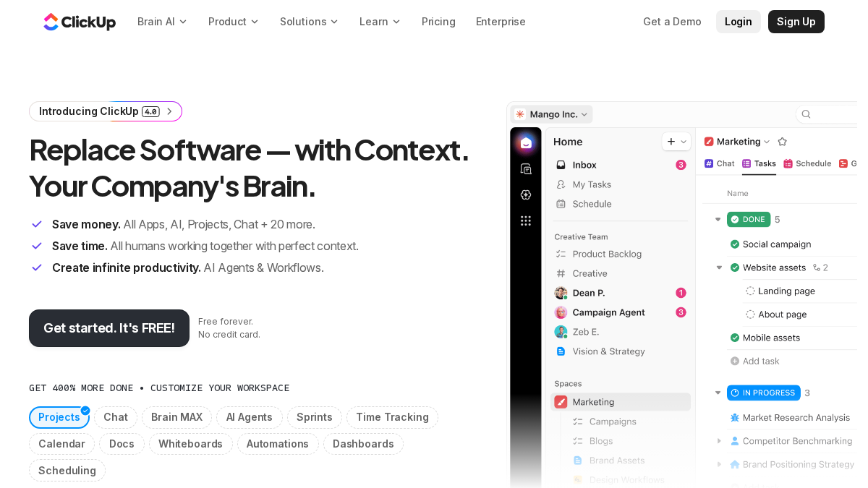Click the My Tasks person icon

[561, 184]
